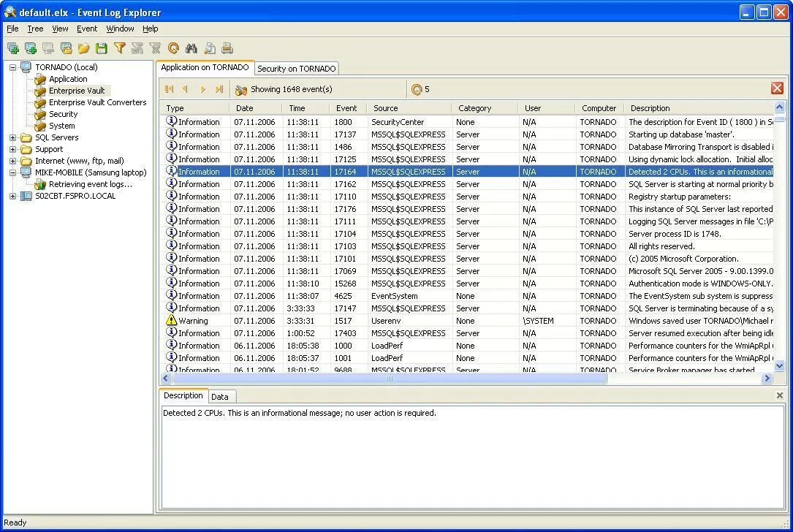The image size is (793, 532).
Task: Open the Tree menu
Action: [x=35, y=28]
